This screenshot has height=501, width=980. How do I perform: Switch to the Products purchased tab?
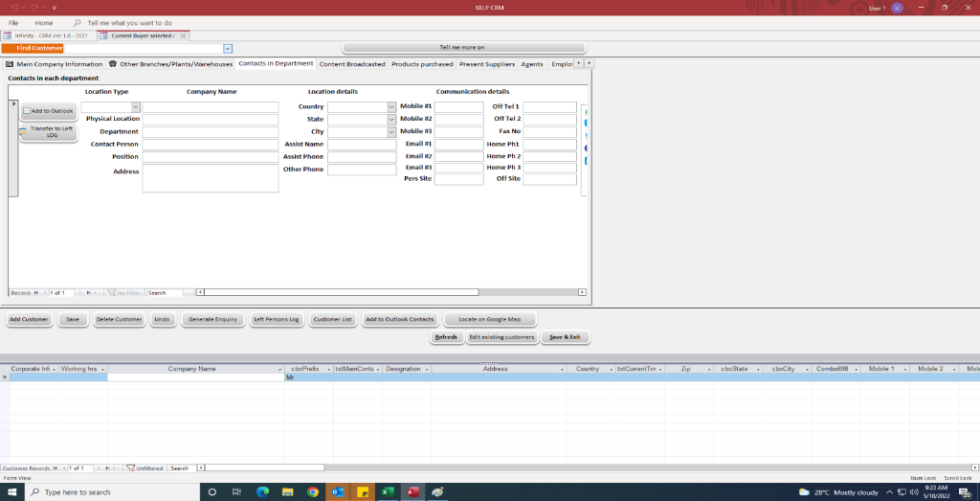point(422,64)
